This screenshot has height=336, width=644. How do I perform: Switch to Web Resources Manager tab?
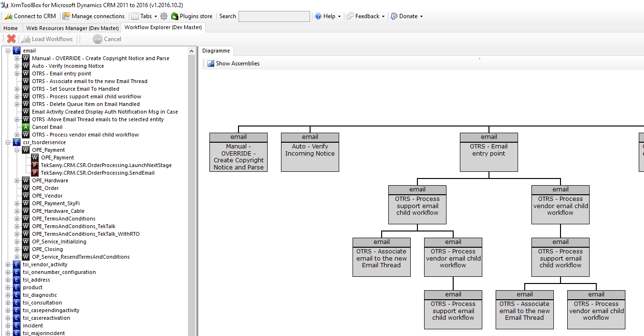(x=73, y=28)
